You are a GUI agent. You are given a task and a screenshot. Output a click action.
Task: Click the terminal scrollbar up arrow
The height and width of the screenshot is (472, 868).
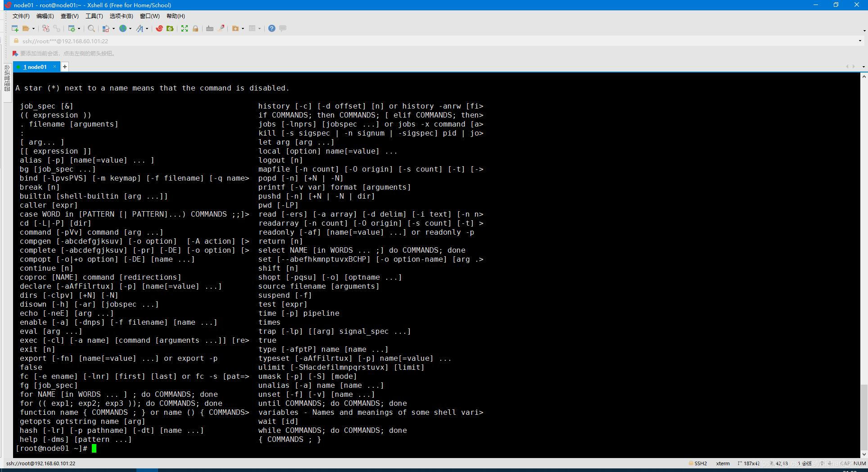[x=863, y=77]
